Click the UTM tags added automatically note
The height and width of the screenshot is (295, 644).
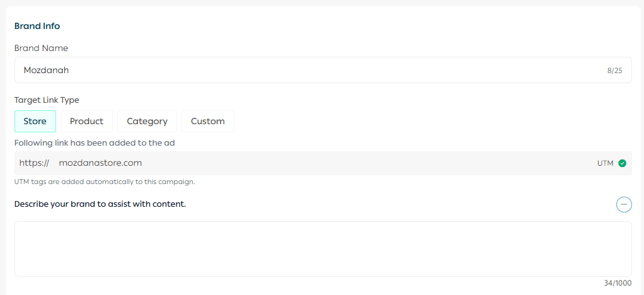tap(105, 182)
